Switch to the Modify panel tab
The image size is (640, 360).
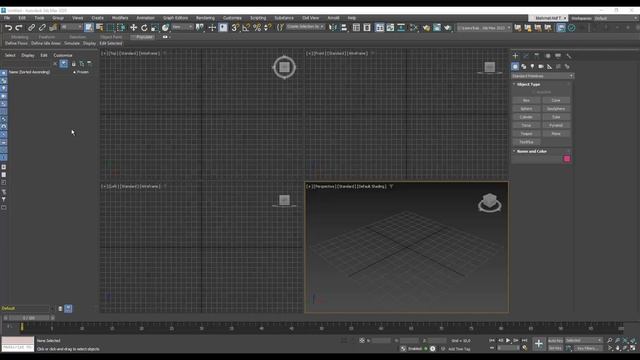pos(526,56)
